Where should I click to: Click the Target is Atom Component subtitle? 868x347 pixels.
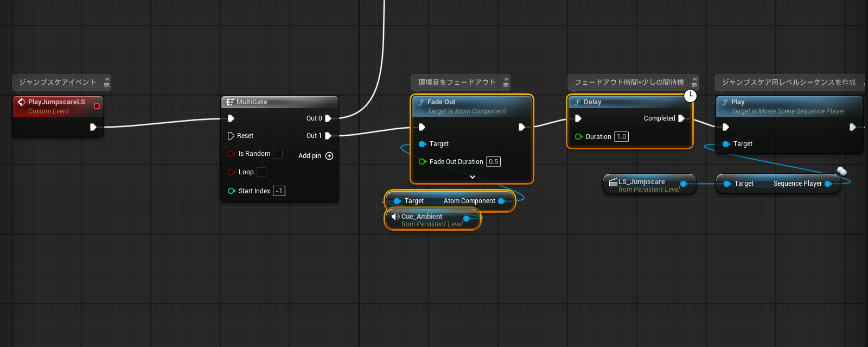467,111
